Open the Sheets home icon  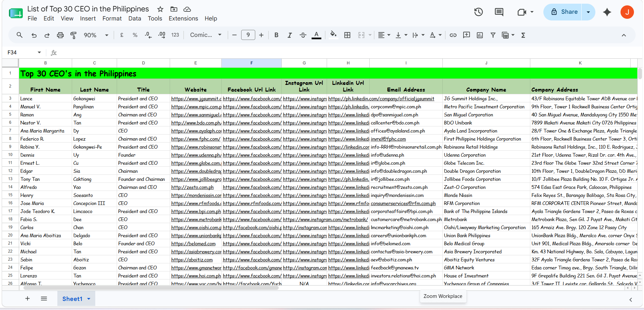15,13
